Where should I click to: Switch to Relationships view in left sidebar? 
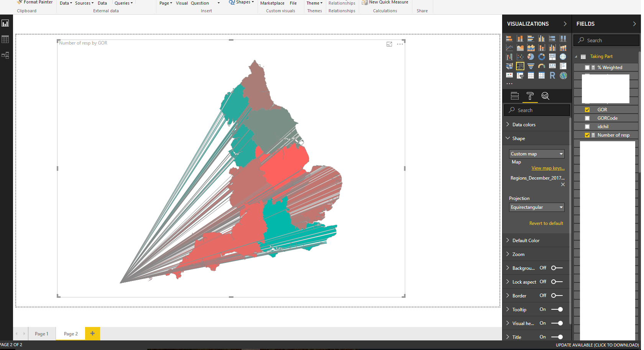[5, 55]
